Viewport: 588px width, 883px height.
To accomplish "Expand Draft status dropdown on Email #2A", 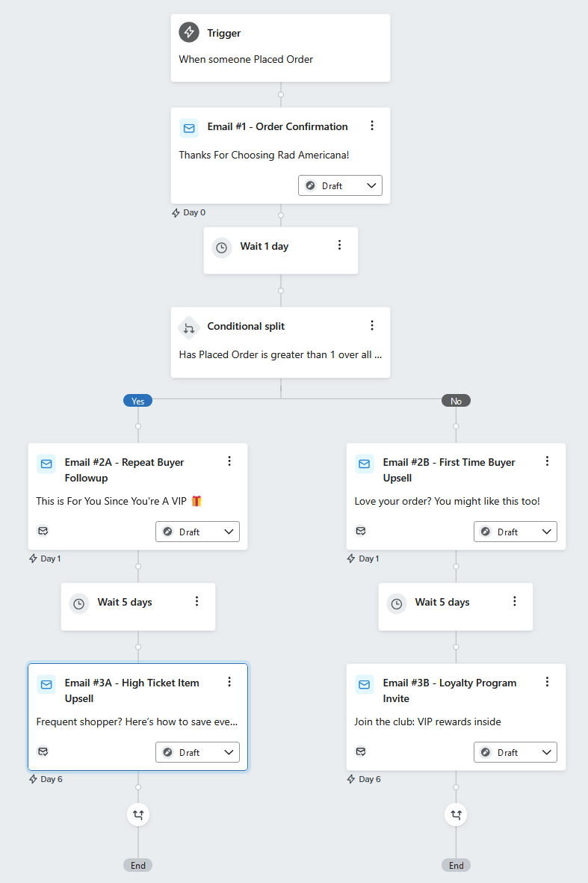I will click(197, 532).
